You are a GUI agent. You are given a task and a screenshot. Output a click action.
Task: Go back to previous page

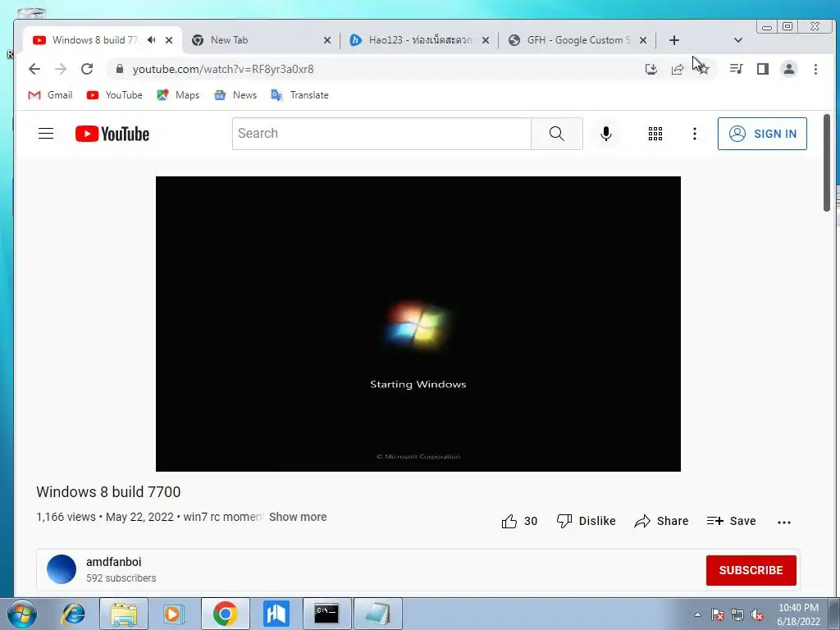(x=34, y=69)
